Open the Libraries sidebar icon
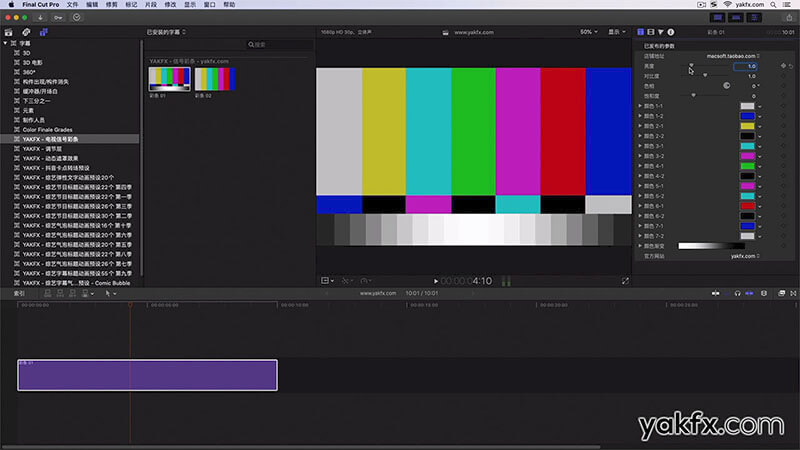Image resolution: width=800 pixels, height=450 pixels. click(8, 32)
